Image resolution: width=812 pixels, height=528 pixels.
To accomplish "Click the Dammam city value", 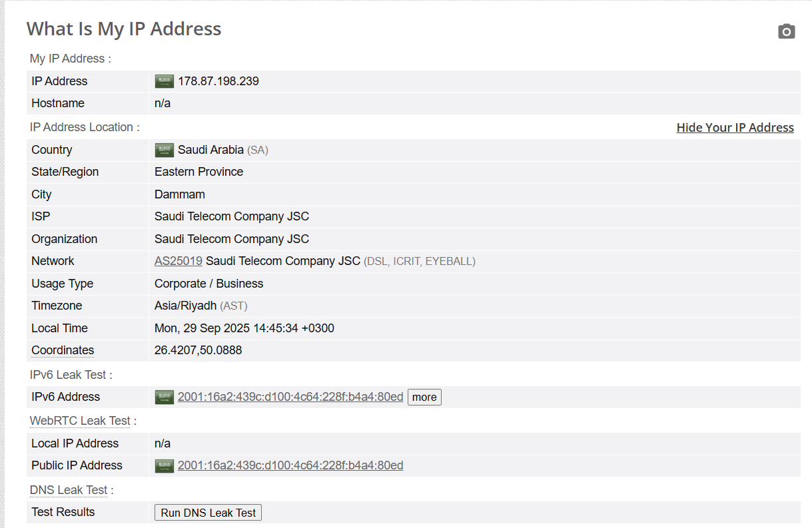I will point(180,194).
